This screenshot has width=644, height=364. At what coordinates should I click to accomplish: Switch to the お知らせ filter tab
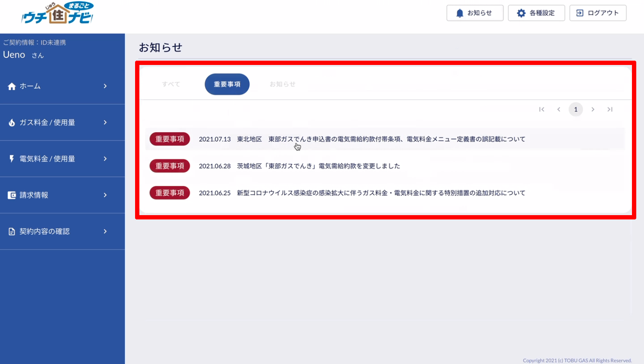pyautogui.click(x=282, y=84)
